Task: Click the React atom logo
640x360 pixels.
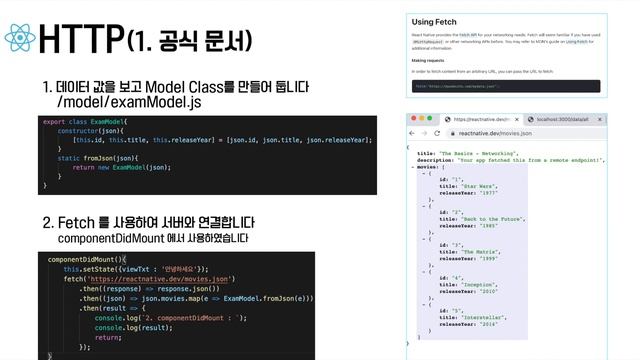Action: pos(20,38)
